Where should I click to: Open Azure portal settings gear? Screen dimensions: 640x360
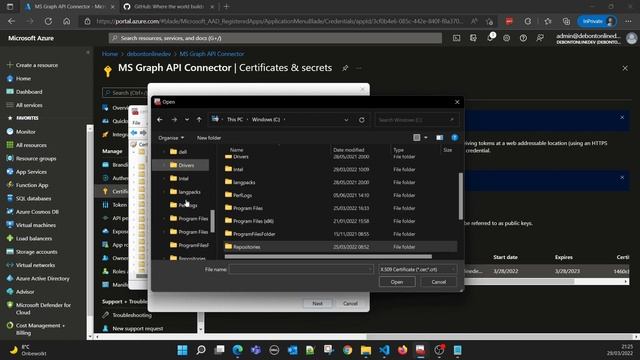pyautogui.click(x=507, y=38)
